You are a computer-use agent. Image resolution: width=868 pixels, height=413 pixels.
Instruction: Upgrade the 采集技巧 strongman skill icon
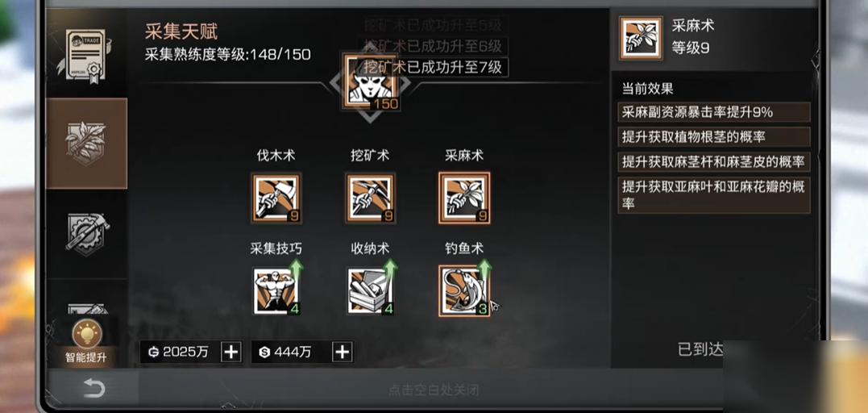point(276,291)
